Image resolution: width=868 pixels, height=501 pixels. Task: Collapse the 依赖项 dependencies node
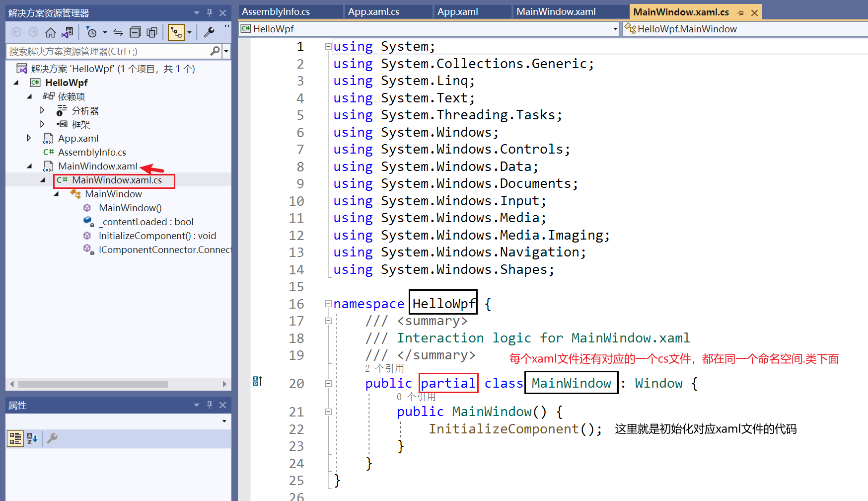coord(29,96)
